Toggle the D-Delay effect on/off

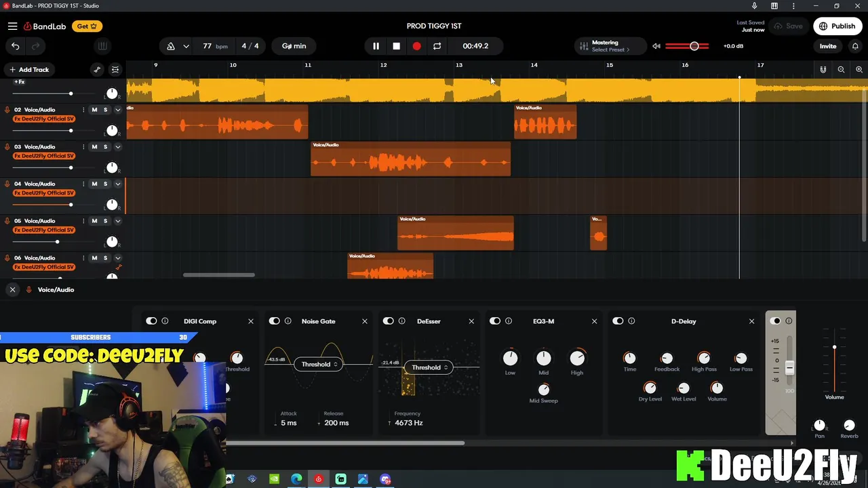click(x=618, y=321)
